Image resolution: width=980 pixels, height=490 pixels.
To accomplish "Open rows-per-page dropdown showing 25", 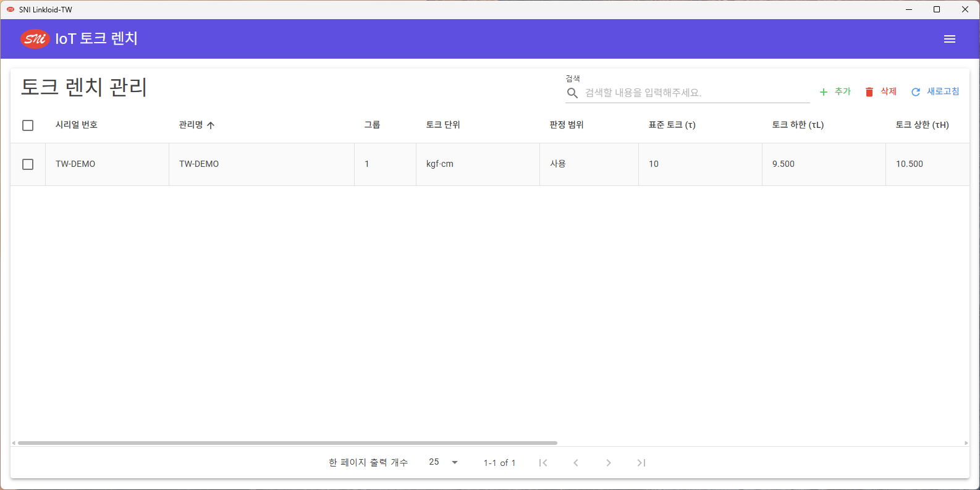I will point(444,462).
